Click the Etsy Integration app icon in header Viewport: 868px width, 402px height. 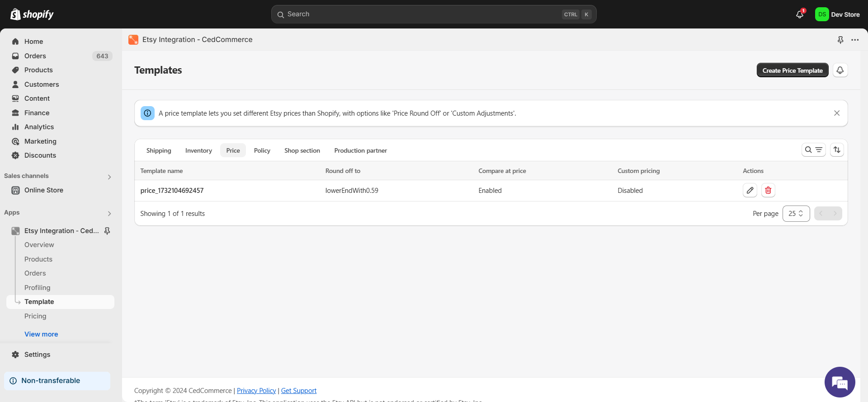pos(133,40)
